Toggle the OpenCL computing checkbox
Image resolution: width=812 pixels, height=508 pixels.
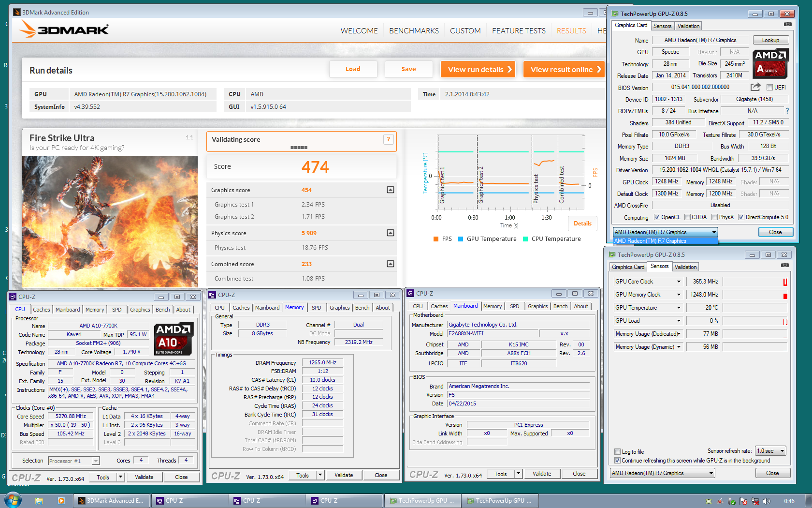click(657, 217)
